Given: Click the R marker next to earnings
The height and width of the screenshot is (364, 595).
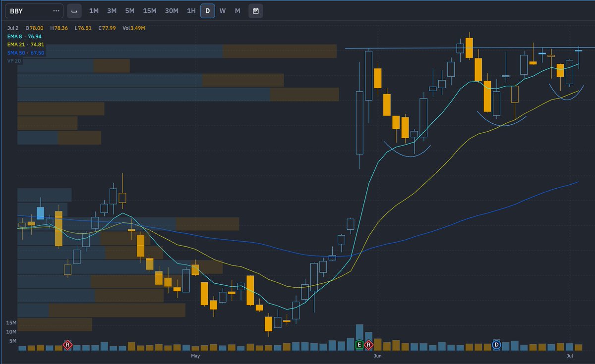Looking at the screenshot, I should pos(369,344).
